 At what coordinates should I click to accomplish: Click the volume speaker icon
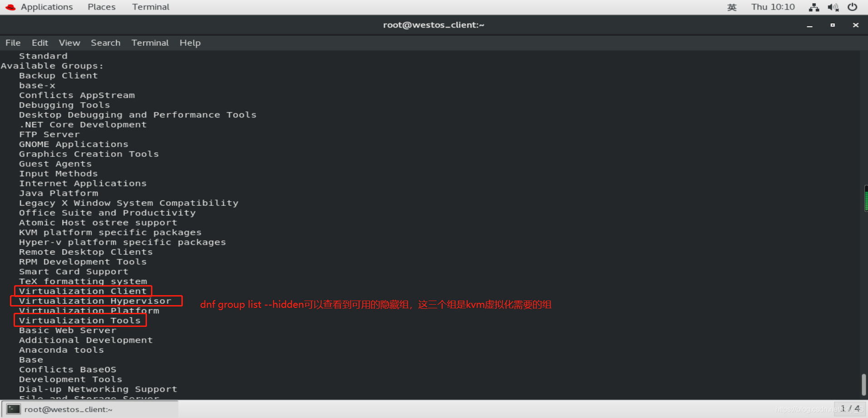tap(833, 7)
